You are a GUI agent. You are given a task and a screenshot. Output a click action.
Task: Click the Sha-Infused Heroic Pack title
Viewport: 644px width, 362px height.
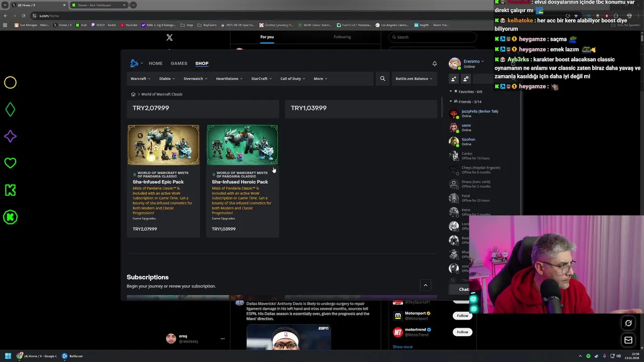point(239,182)
